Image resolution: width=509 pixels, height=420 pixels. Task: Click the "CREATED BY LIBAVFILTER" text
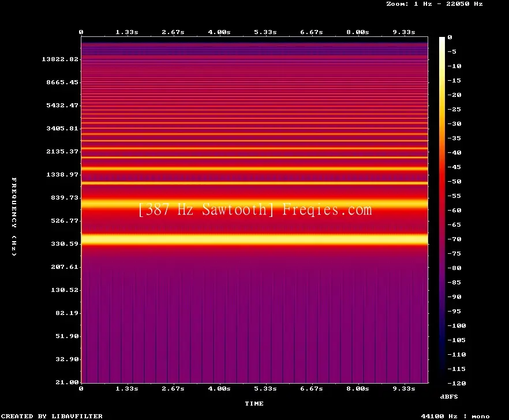[51, 416]
